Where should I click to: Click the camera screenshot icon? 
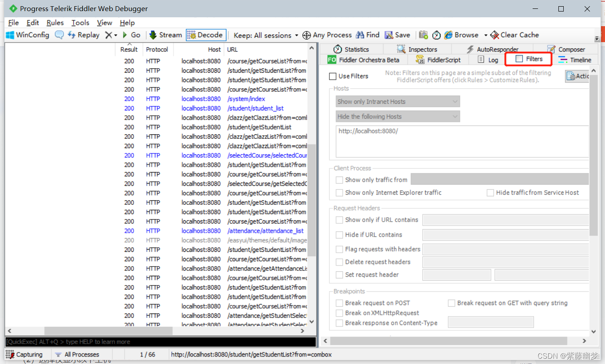pos(423,35)
